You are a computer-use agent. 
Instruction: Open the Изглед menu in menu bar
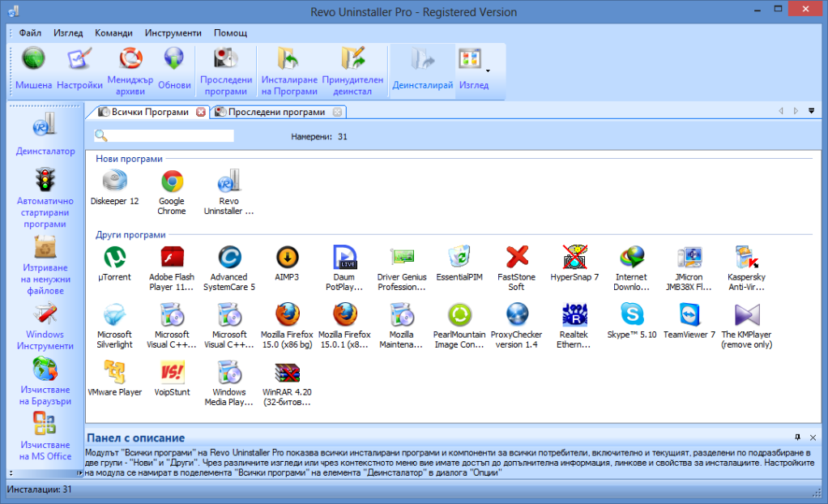pyautogui.click(x=68, y=32)
